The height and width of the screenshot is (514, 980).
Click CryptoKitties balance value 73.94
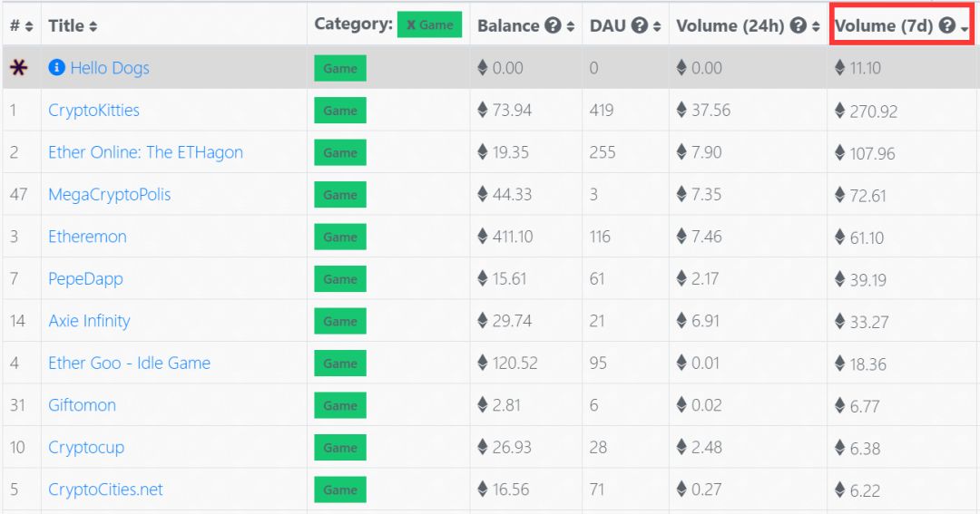[x=512, y=110]
